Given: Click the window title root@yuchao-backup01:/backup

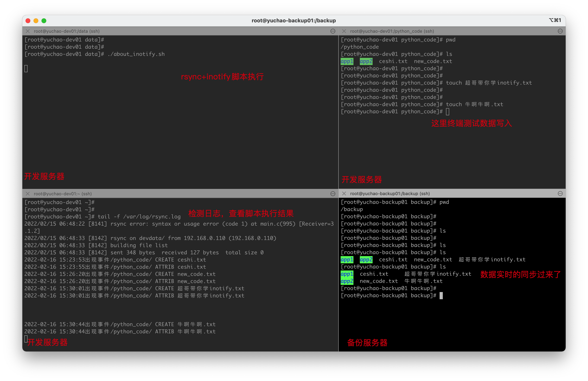Looking at the screenshot, I should click(x=294, y=21).
